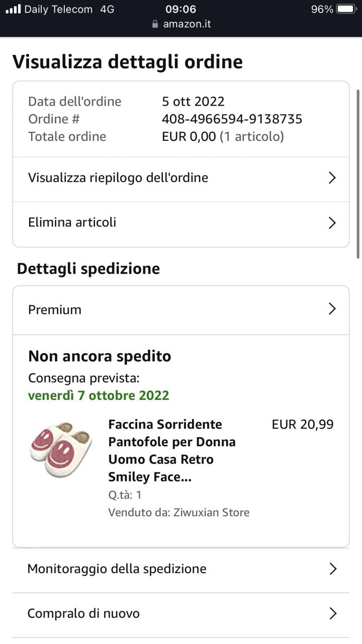Click the page scrollbar on right edge

tap(358, 174)
